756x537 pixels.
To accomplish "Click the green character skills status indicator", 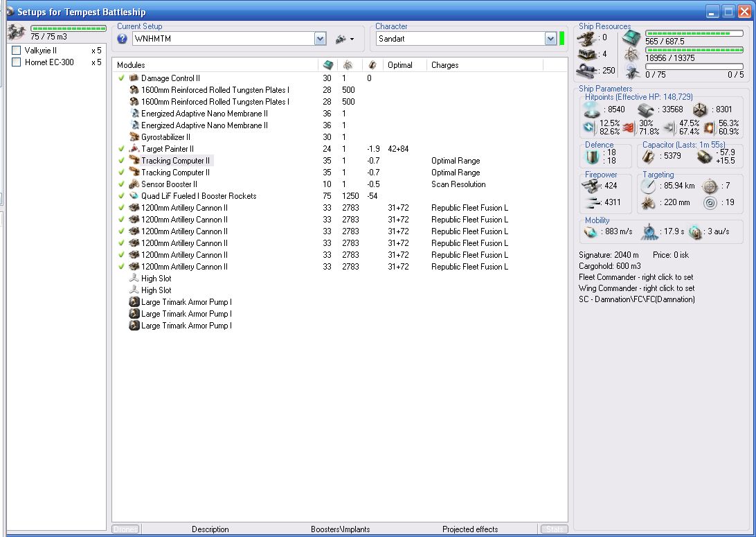I will point(561,39).
